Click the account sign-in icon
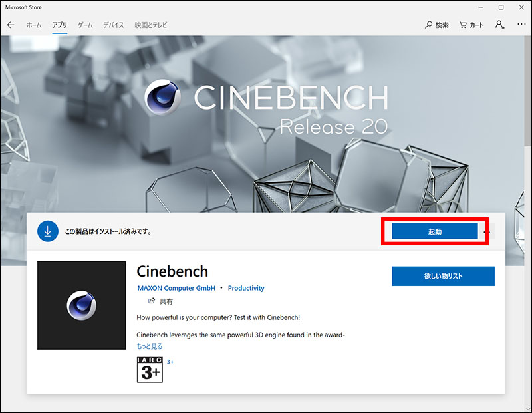 point(500,25)
